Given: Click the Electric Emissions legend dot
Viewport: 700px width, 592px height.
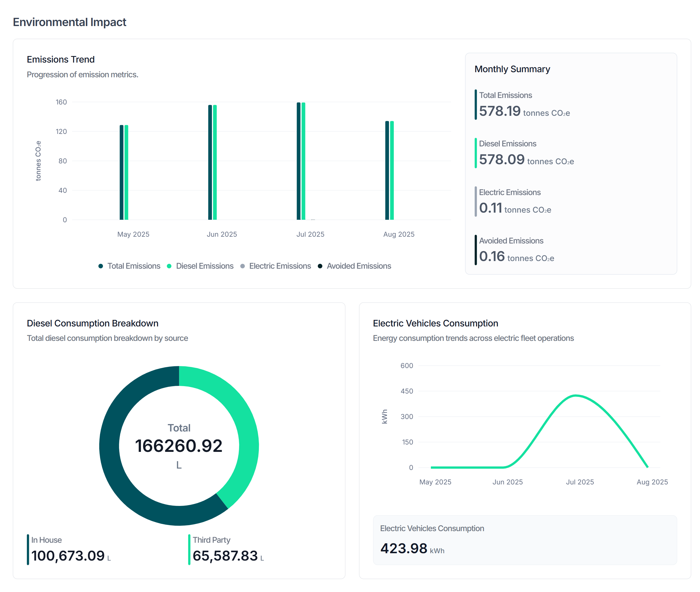Looking at the screenshot, I should pyautogui.click(x=243, y=266).
